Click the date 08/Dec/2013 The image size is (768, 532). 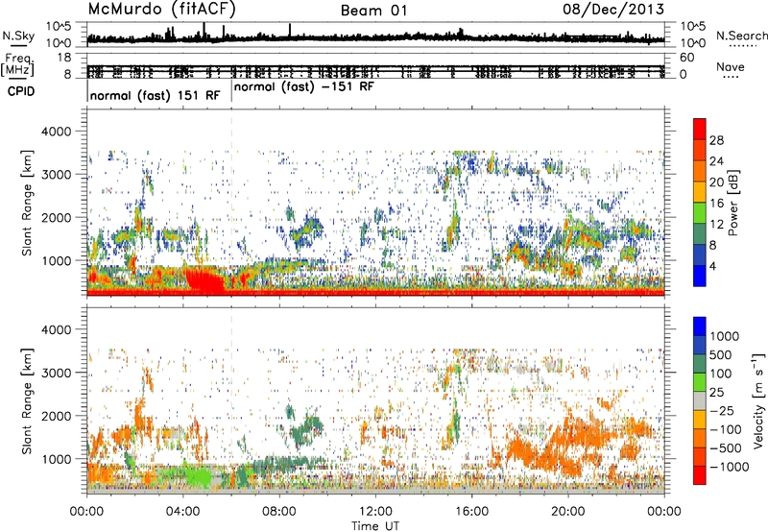pos(613,9)
